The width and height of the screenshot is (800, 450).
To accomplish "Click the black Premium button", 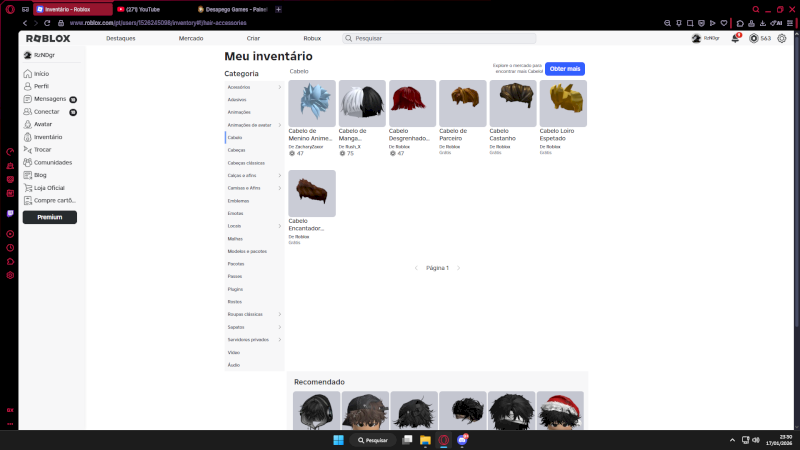I will tap(49, 217).
